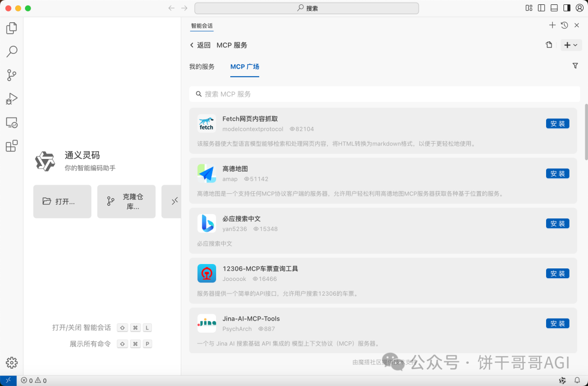
Task: Click the 高德地图 paper plane logo
Action: pos(207,173)
